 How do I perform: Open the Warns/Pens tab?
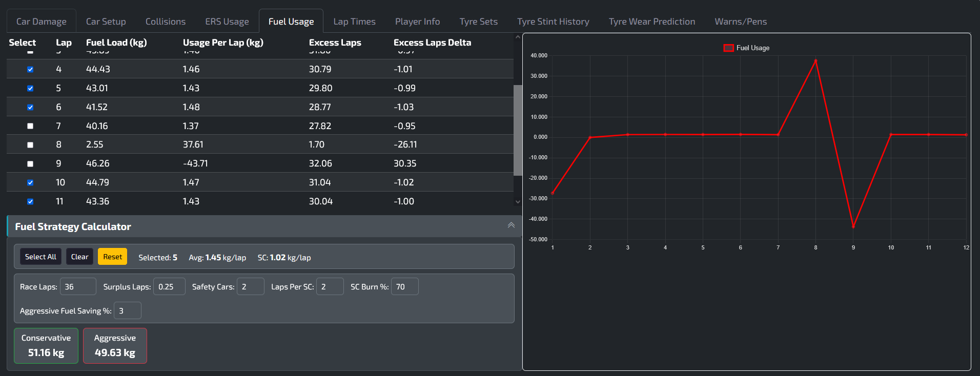tap(741, 22)
